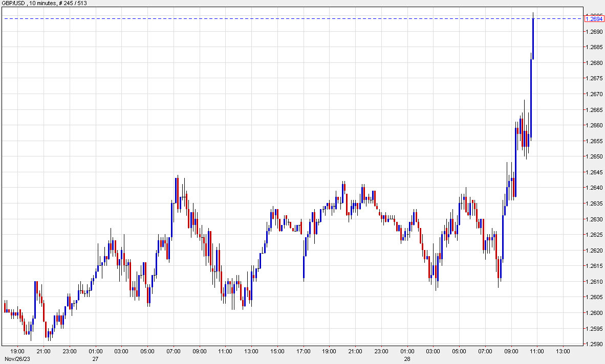
Task: Select the red-boxed current price 1.2694
Action: [x=594, y=19]
